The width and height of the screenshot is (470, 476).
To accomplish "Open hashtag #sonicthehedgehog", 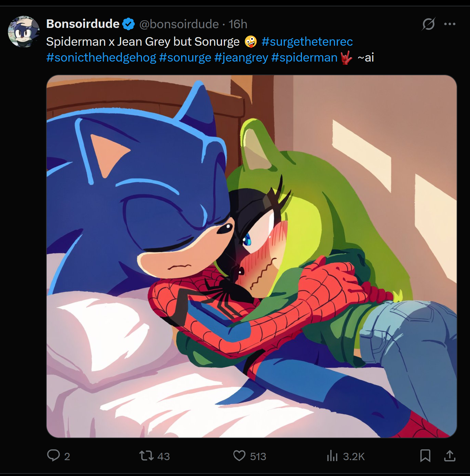I will [101, 57].
